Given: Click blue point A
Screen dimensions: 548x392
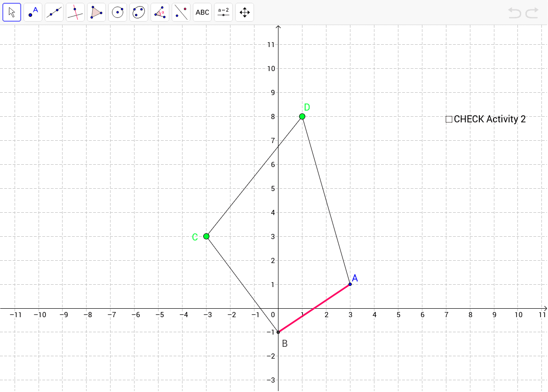Looking at the screenshot, I should pyautogui.click(x=350, y=284).
